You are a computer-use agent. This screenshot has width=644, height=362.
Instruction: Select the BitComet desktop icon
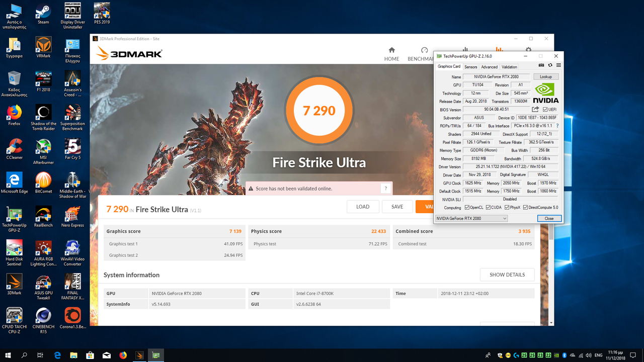(x=43, y=183)
